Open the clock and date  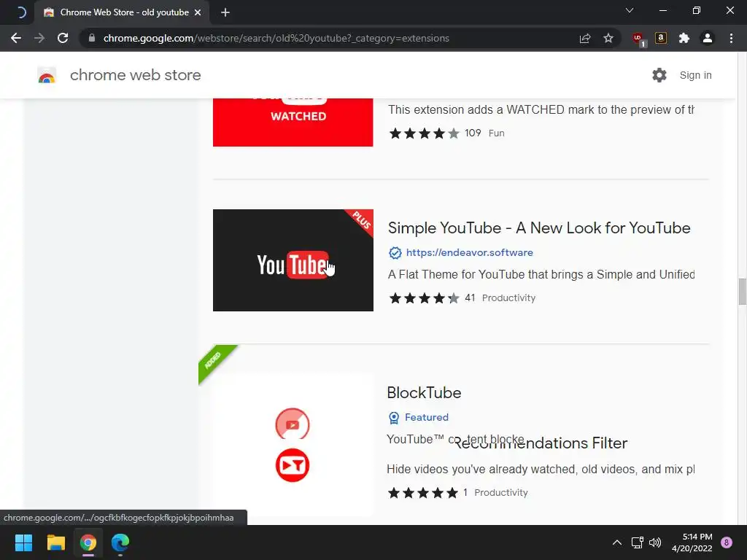(x=692, y=542)
